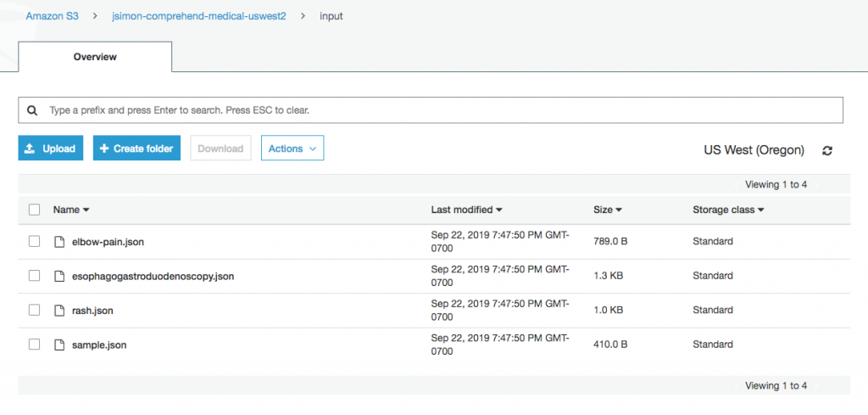
Task: Open the rash.json file link
Action: click(x=92, y=311)
